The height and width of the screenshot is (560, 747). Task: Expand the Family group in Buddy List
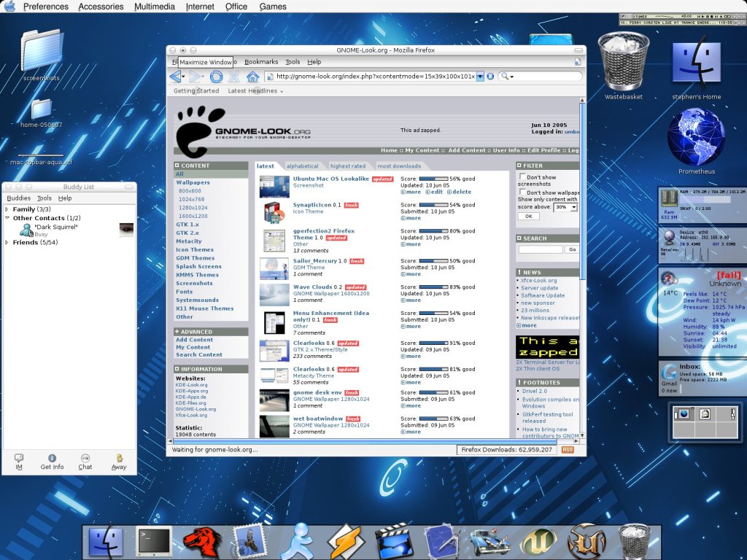point(7,209)
